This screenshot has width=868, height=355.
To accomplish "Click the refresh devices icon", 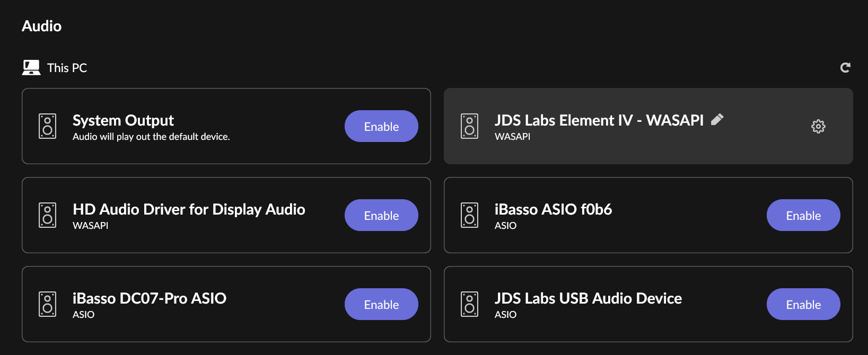I will pos(845,67).
